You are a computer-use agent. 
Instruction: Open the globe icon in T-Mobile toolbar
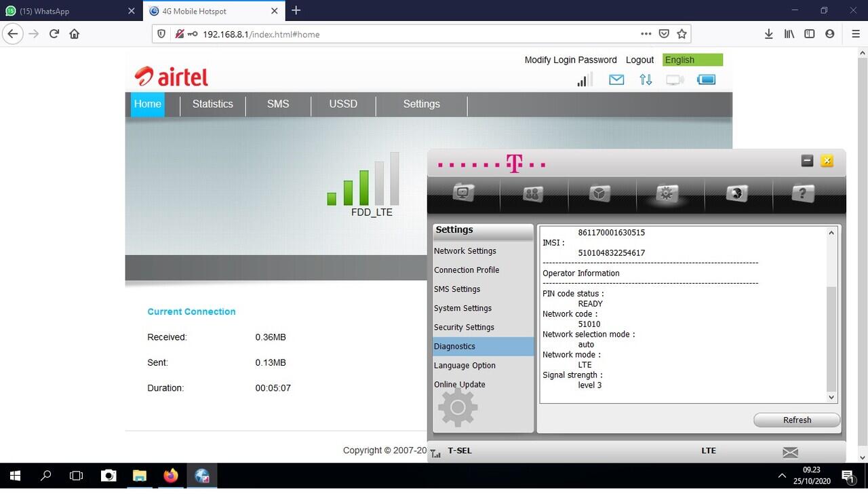736,194
